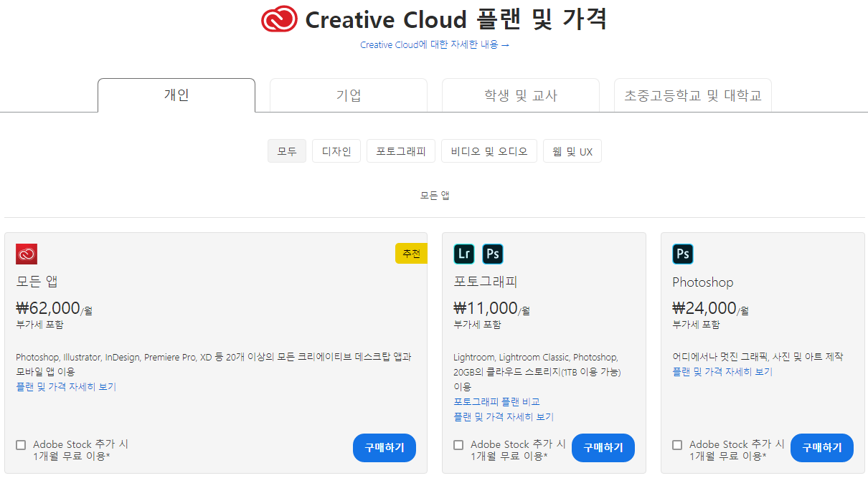
Task: Click 구매하기 for the Photoshop plan
Action: pyautogui.click(x=822, y=448)
